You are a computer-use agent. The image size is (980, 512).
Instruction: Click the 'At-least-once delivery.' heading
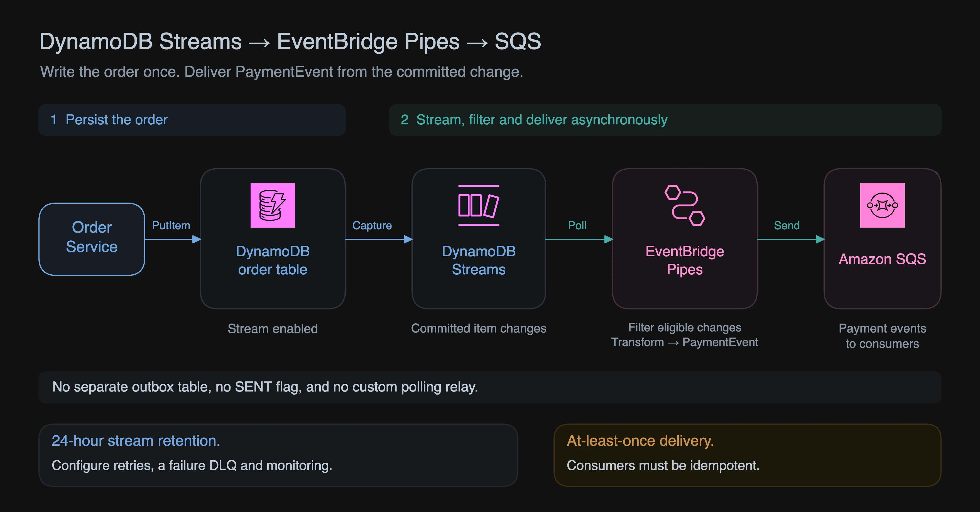click(x=640, y=440)
